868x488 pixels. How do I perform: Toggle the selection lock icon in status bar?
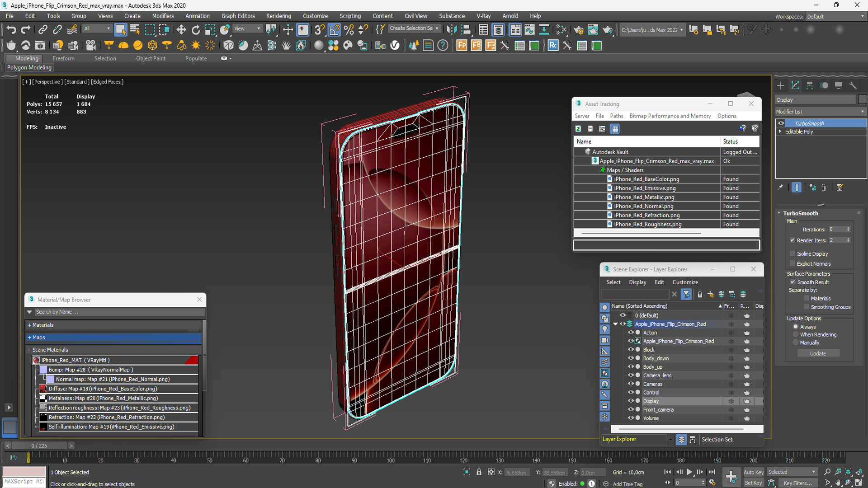click(x=479, y=472)
